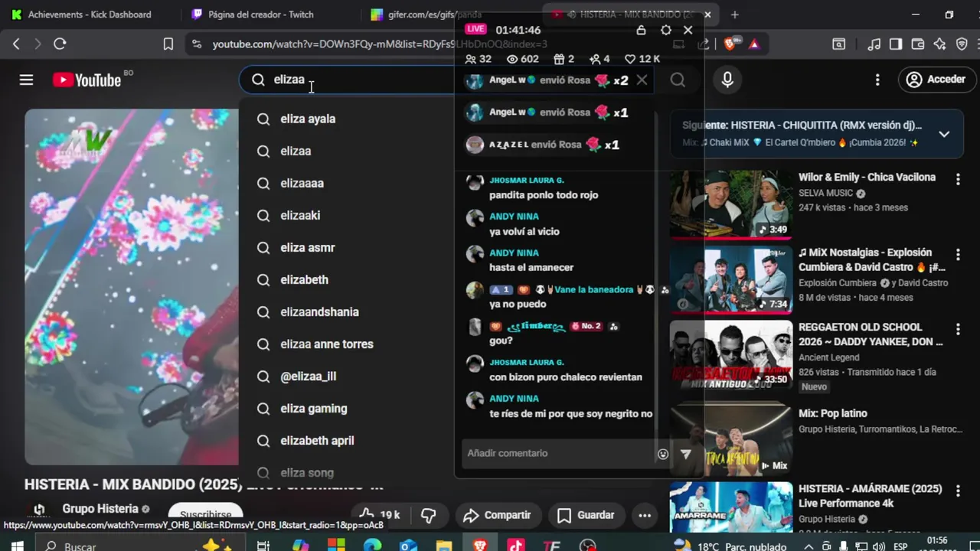Open the HISTERIA - AMÁRRAME thumbnail

(x=731, y=507)
